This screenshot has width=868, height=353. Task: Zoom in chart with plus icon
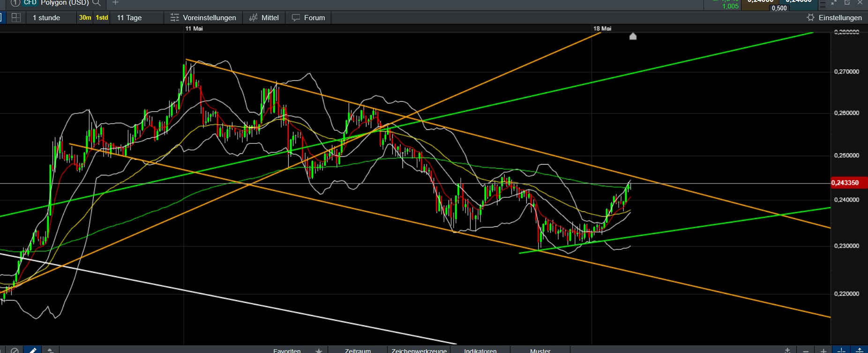point(823,351)
